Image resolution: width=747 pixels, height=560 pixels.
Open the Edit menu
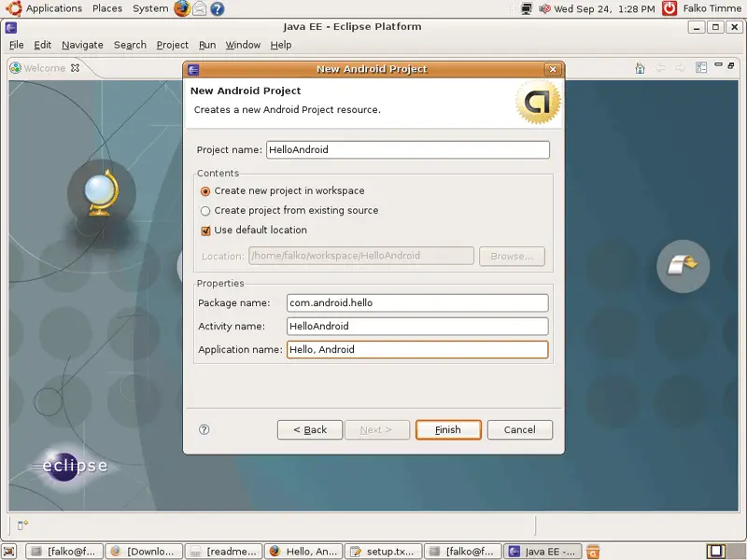[42, 45]
